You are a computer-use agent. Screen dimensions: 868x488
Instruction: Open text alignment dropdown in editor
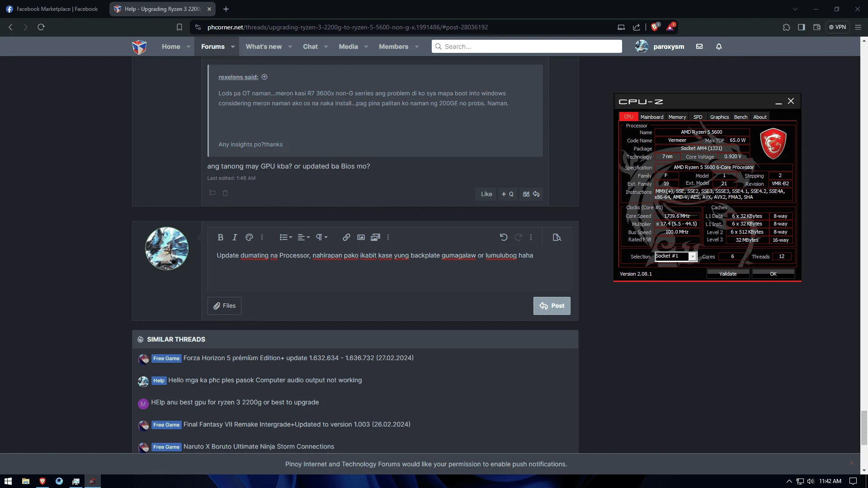coord(304,237)
